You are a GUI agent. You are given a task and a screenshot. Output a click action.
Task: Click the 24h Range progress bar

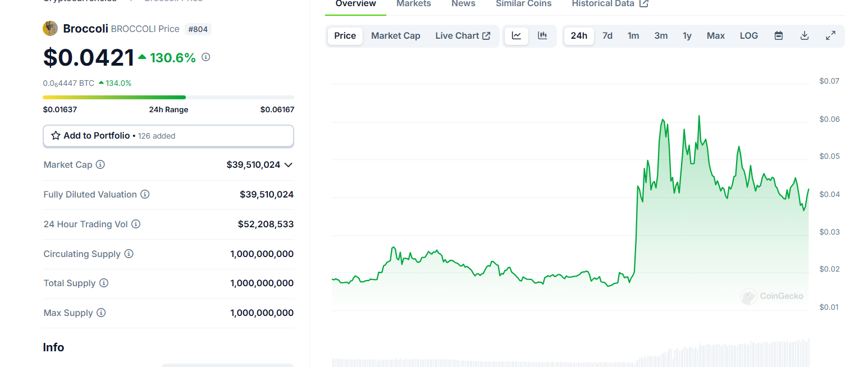coord(168,97)
